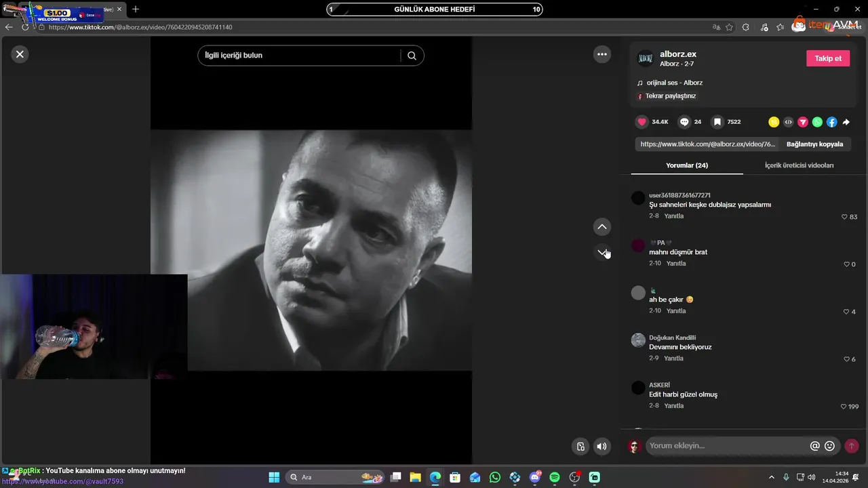The height and width of the screenshot is (488, 868).
Task: Share via the pink send-to-friends icon
Action: coord(803,122)
